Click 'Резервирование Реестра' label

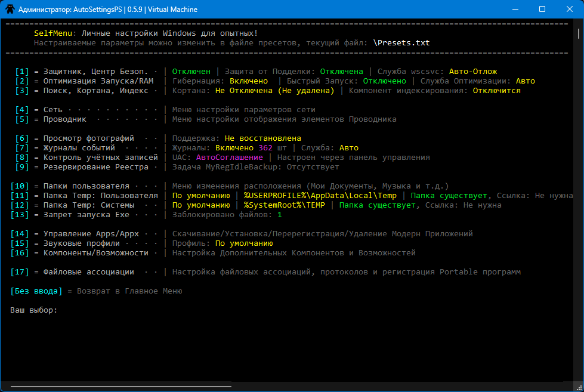click(x=95, y=167)
